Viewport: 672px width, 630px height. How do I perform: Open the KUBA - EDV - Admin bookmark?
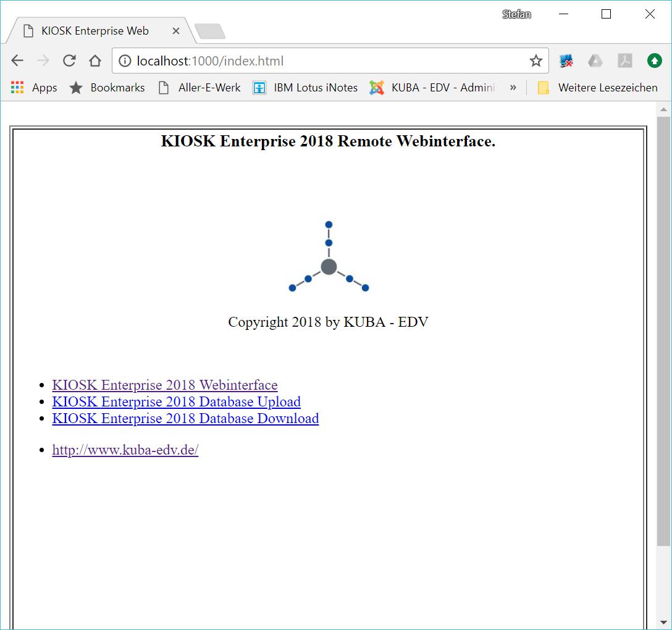[433, 88]
